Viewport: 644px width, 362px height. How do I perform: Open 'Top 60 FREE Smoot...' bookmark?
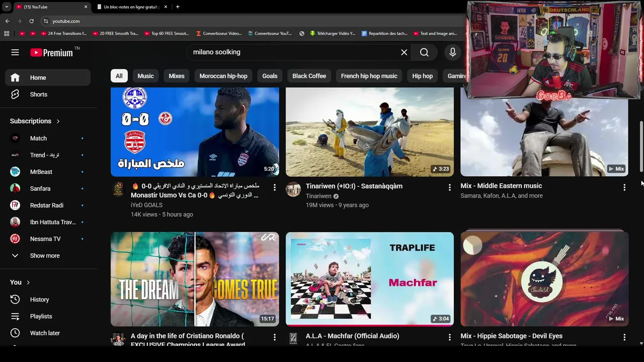[167, 34]
